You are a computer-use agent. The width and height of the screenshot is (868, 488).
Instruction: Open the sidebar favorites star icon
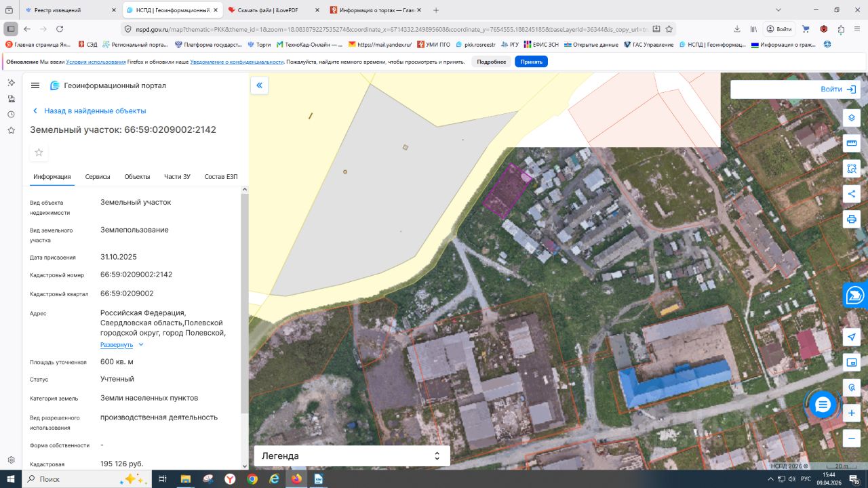coord(11,130)
